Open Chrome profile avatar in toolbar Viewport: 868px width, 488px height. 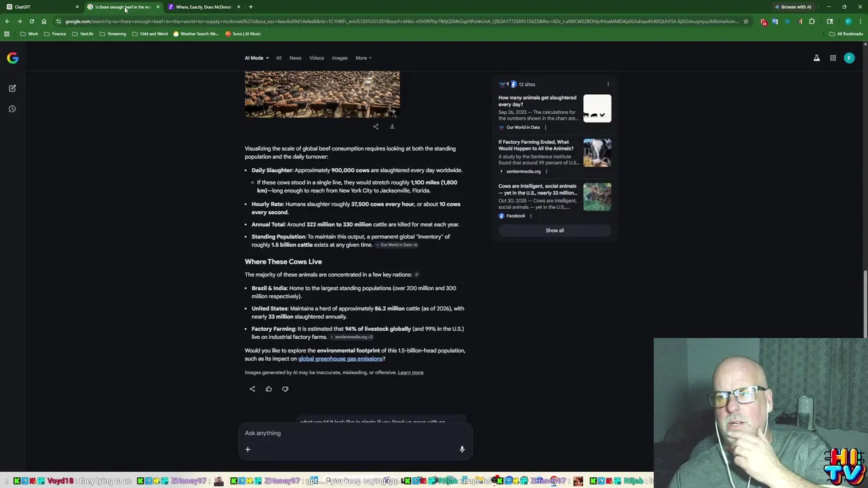(848, 21)
